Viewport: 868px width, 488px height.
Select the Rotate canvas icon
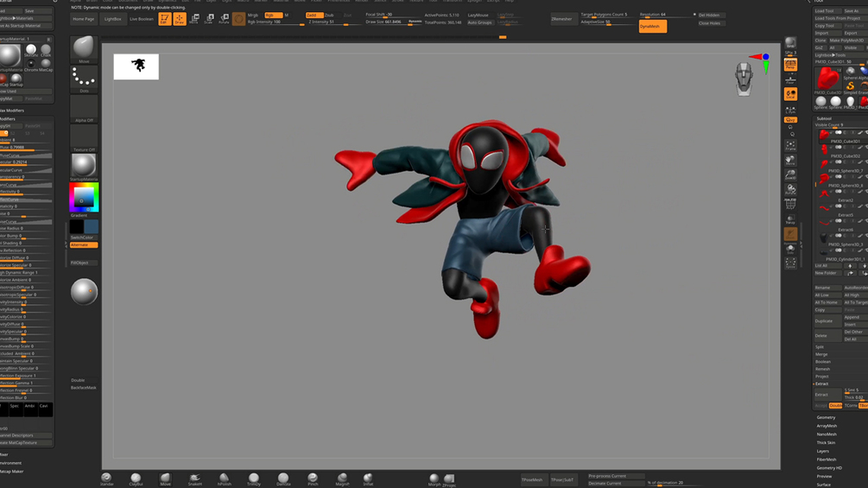pyautogui.click(x=790, y=189)
